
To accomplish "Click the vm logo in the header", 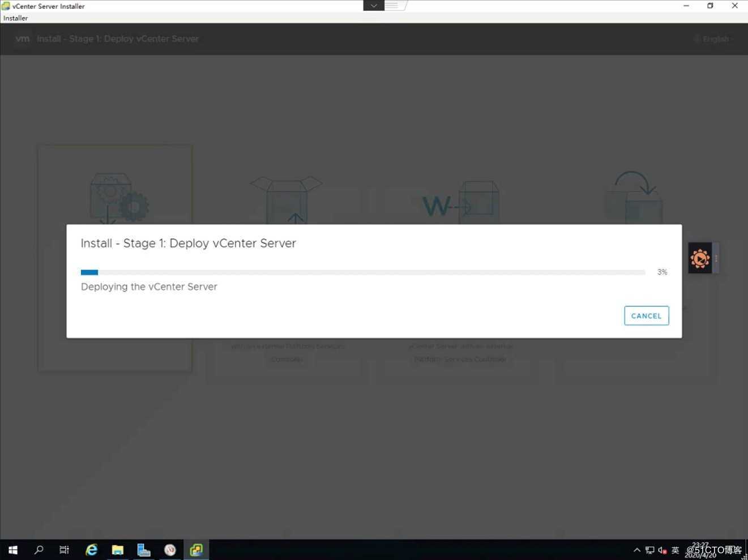I will (x=22, y=39).
